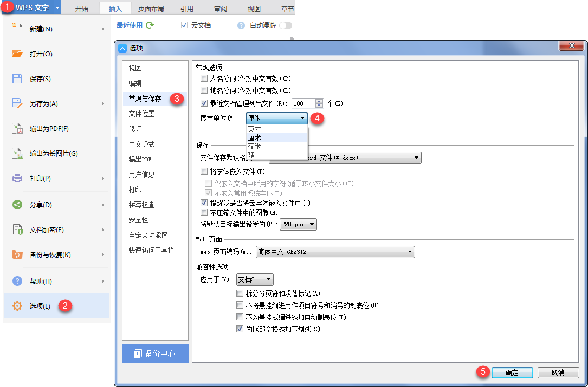The image size is (588, 387).
Task: Click the Save As icon
Action: point(17,103)
